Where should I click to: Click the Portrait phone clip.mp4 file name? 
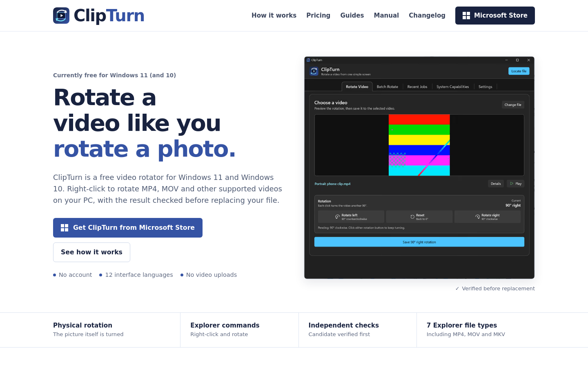point(332,184)
